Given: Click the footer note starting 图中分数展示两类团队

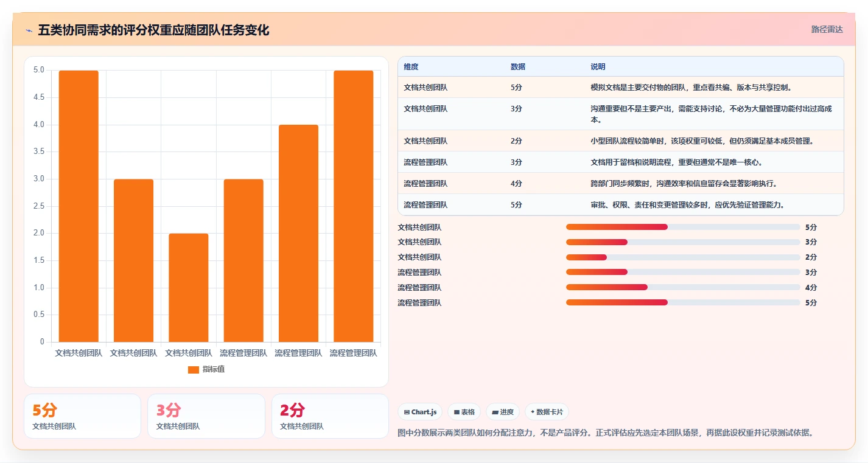Looking at the screenshot, I should coord(605,433).
